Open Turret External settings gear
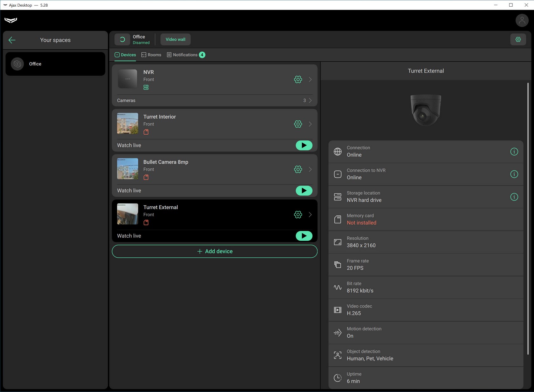 [298, 215]
